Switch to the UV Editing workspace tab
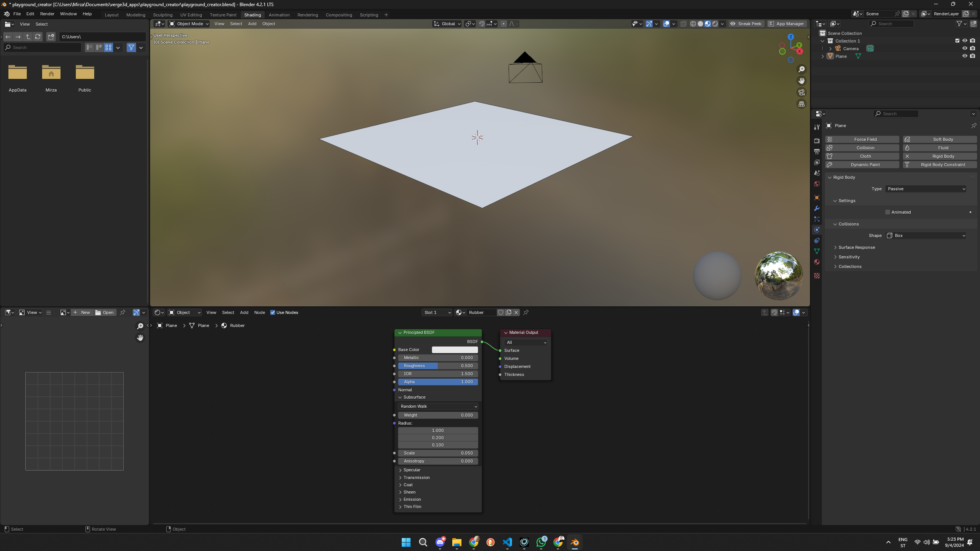 pyautogui.click(x=191, y=15)
